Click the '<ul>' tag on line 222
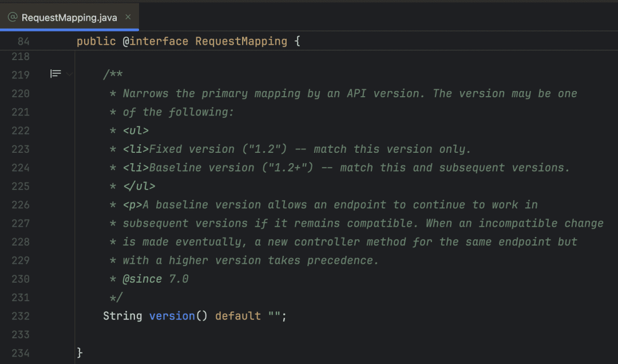The height and width of the screenshot is (364, 618). coord(136,130)
